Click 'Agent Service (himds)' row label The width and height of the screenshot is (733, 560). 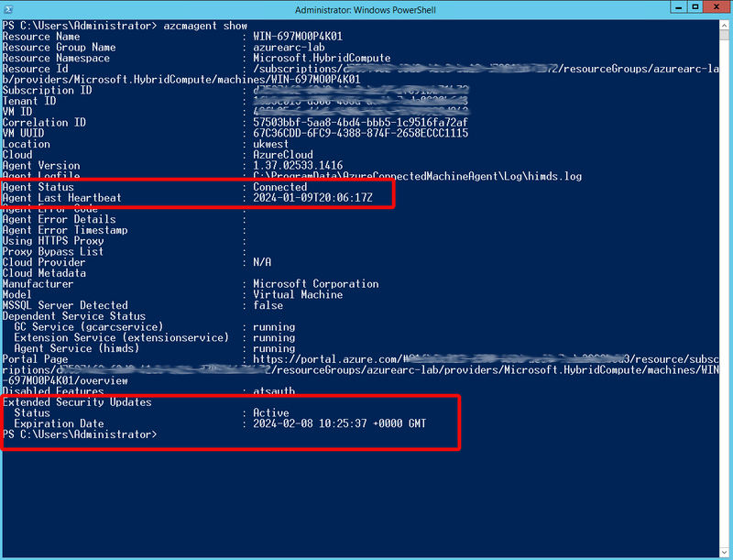(x=77, y=348)
